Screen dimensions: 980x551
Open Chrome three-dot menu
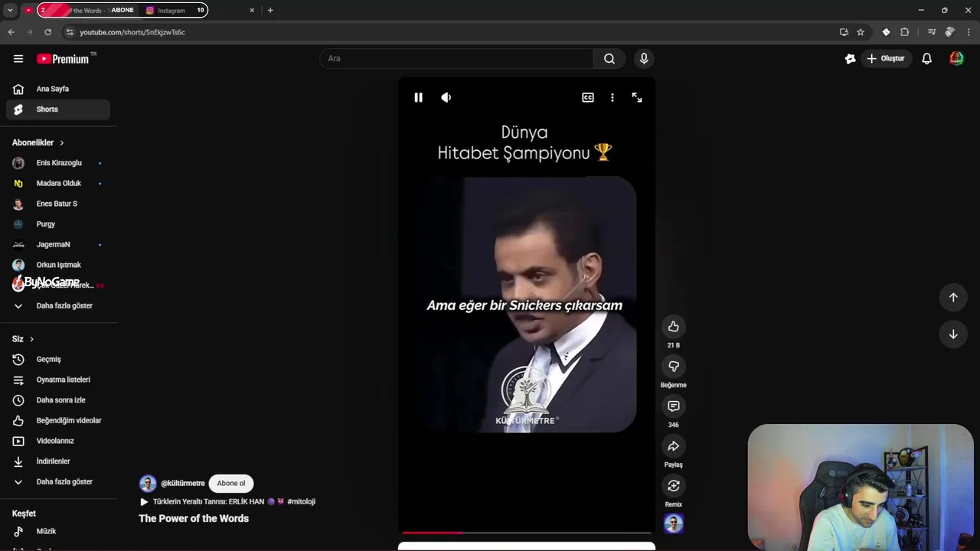(x=969, y=32)
